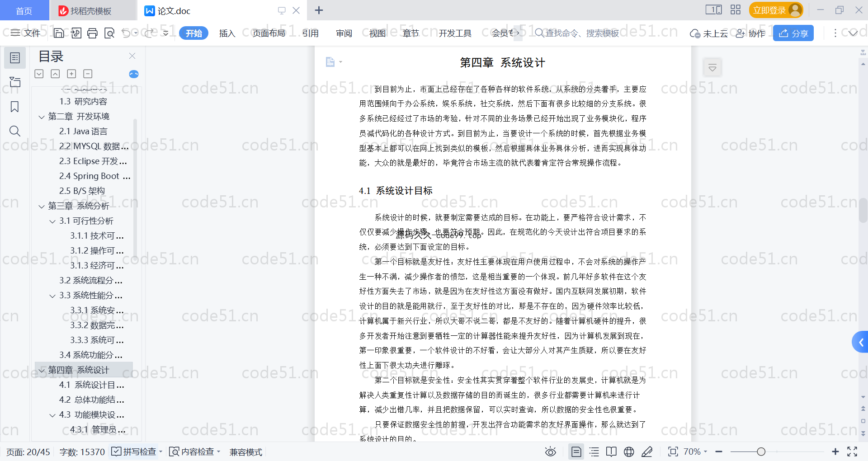Click the blue smart assistant icon in 目录 panel

[x=134, y=74]
